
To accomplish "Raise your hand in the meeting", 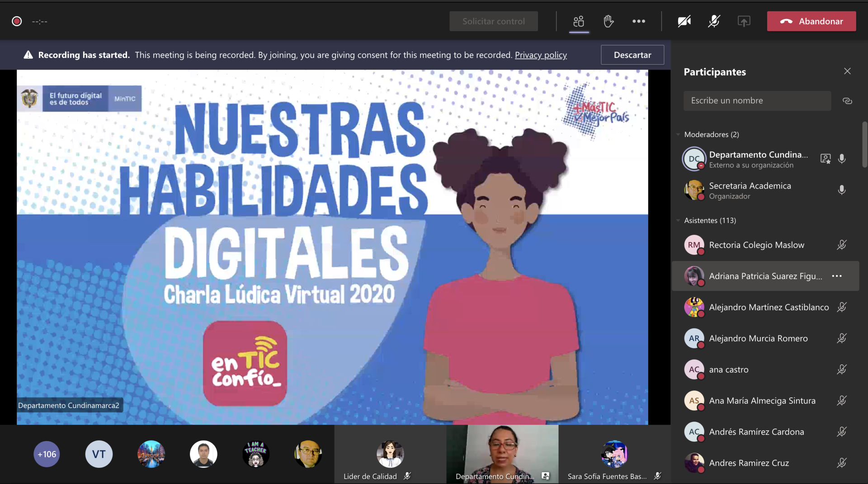I will pos(609,21).
